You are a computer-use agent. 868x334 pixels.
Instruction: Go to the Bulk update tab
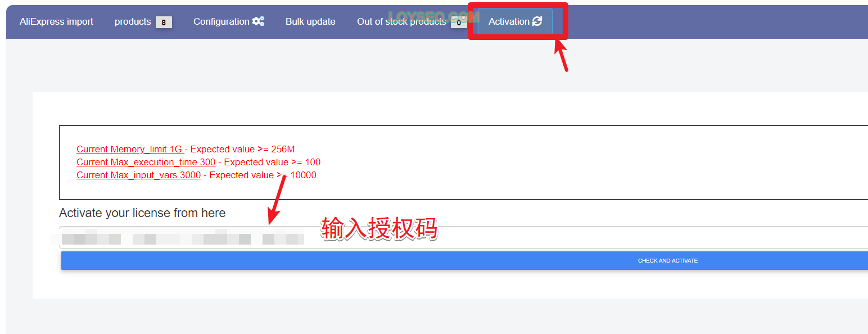coord(310,21)
